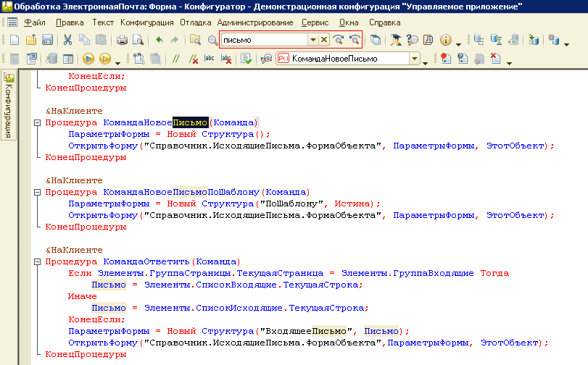The image size is (588, 365).
Task: Collapse the КомандаОтветить procedure block
Action: [38, 261]
